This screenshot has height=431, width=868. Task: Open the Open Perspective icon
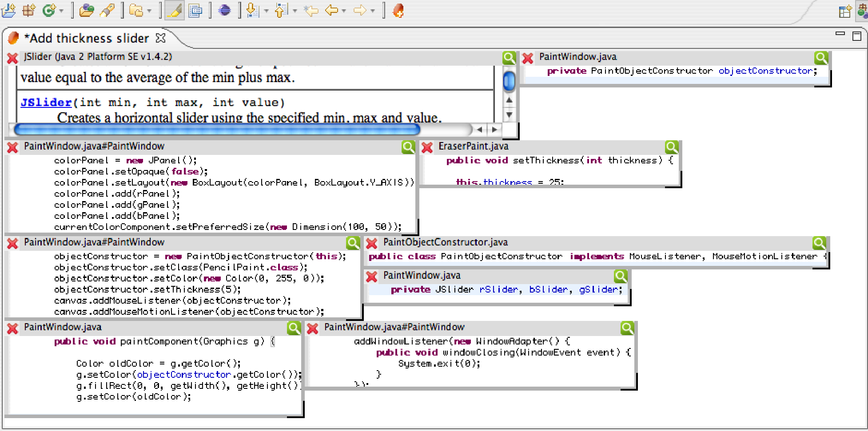[844, 12]
